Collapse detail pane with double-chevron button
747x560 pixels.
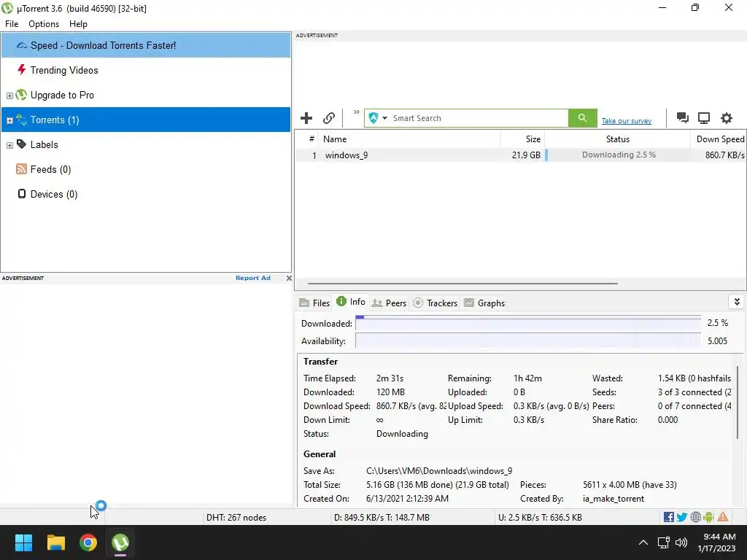(737, 302)
